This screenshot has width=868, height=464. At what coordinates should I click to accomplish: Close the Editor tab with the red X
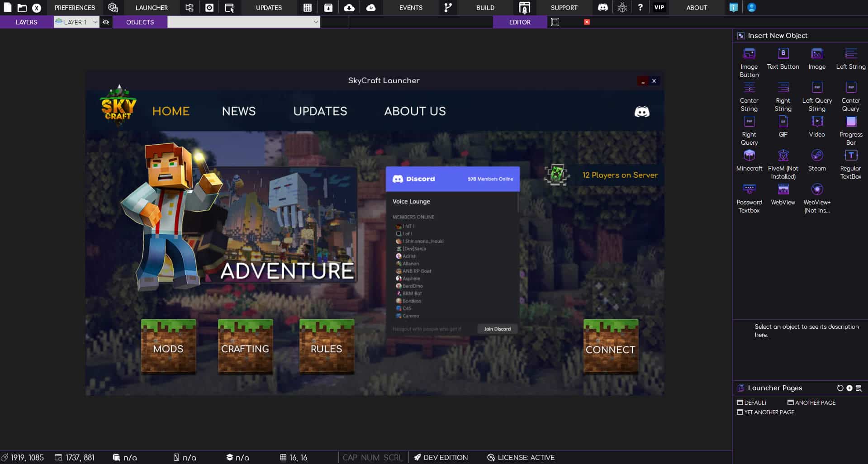point(587,22)
